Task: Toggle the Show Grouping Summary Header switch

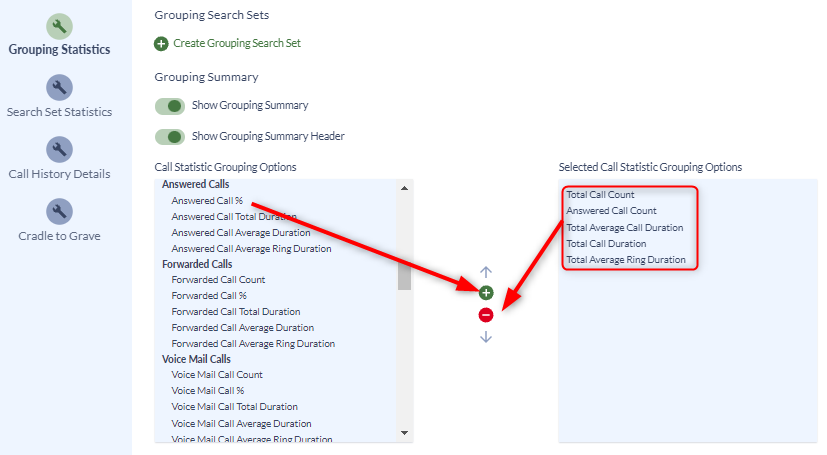Action: 170,137
